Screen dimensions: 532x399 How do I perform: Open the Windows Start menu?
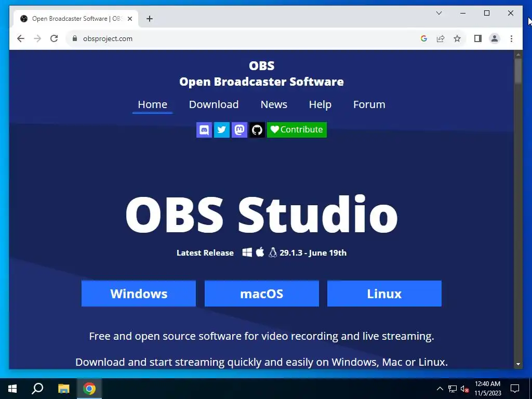point(12,389)
